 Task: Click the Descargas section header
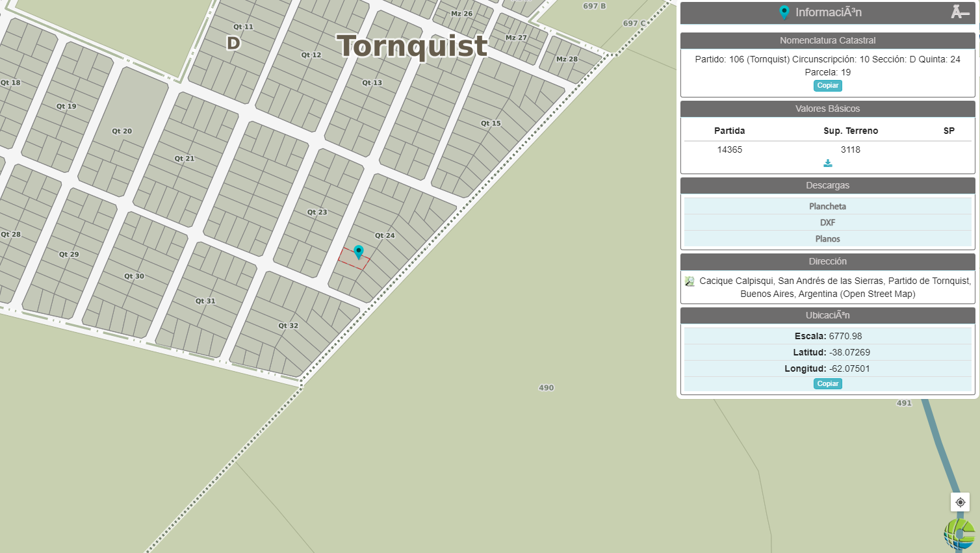(x=827, y=185)
